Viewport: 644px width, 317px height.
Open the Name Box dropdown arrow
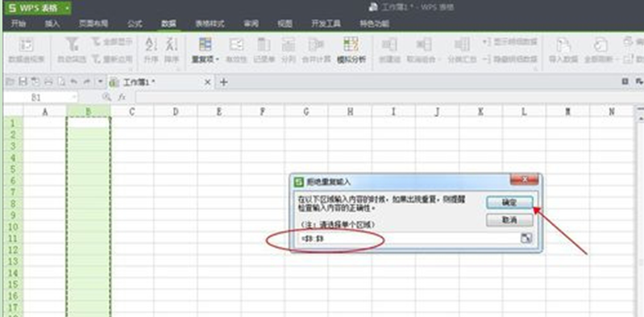pyautogui.click(x=74, y=97)
